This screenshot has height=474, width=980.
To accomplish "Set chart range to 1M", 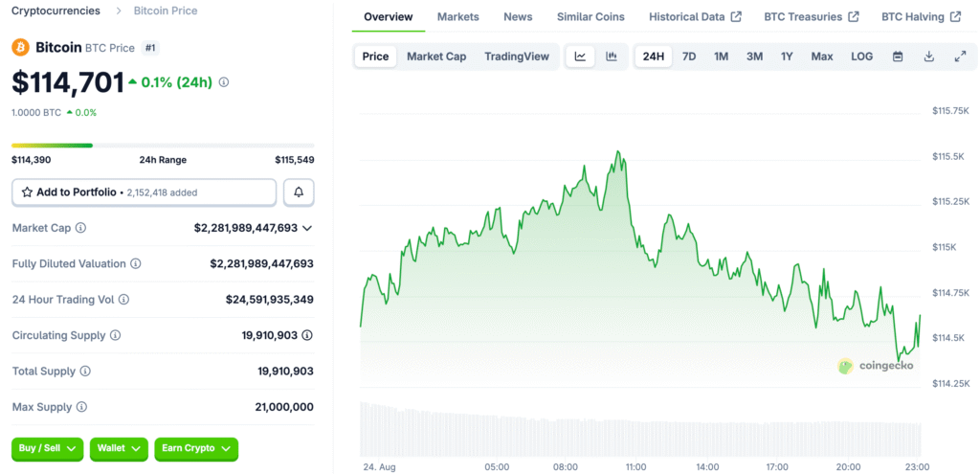I will pyautogui.click(x=722, y=56).
